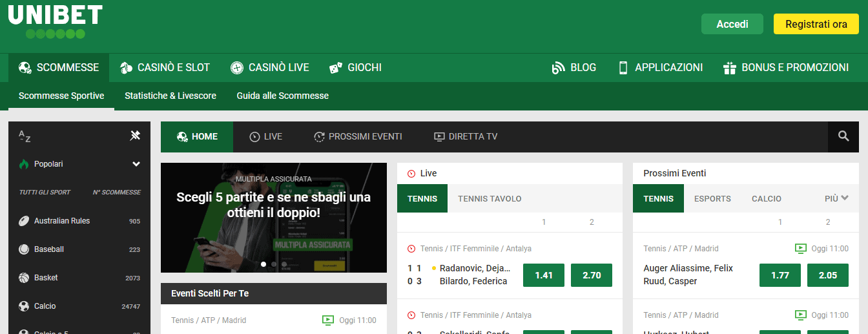Open the CASINÒ E SLOT menu

(165, 68)
